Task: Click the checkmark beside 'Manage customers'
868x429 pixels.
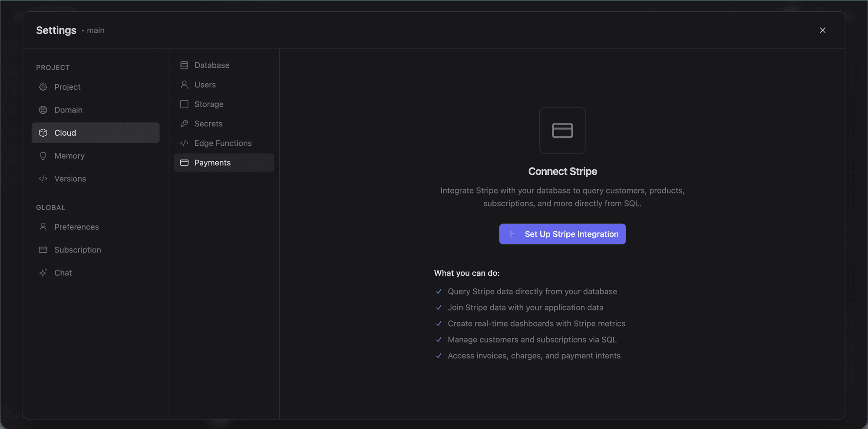Action: [439, 340]
